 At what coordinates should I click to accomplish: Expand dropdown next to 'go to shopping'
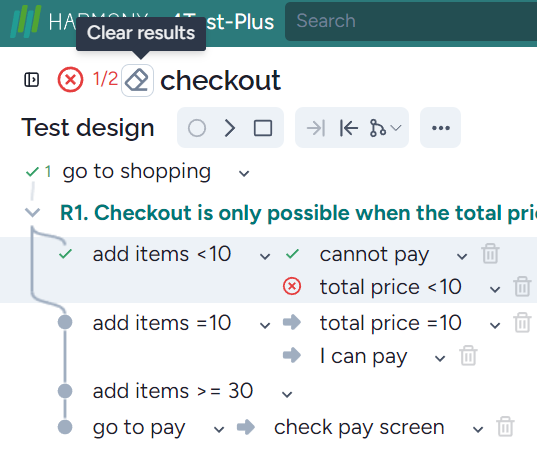pos(244,174)
